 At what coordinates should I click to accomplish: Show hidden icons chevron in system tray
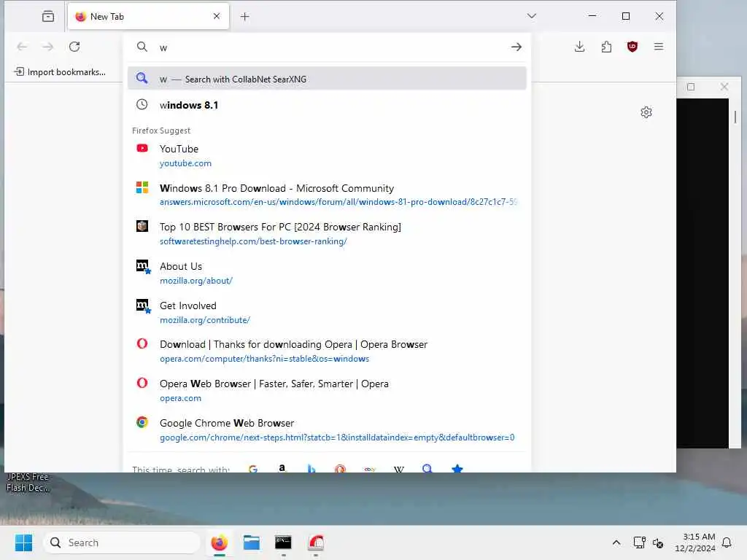click(616, 542)
